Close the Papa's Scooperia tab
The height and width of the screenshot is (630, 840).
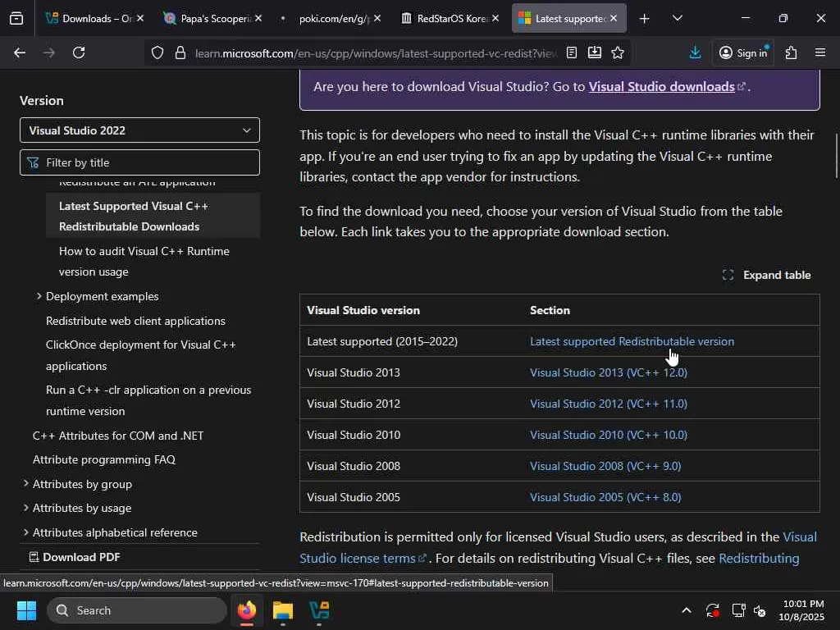[x=258, y=19]
